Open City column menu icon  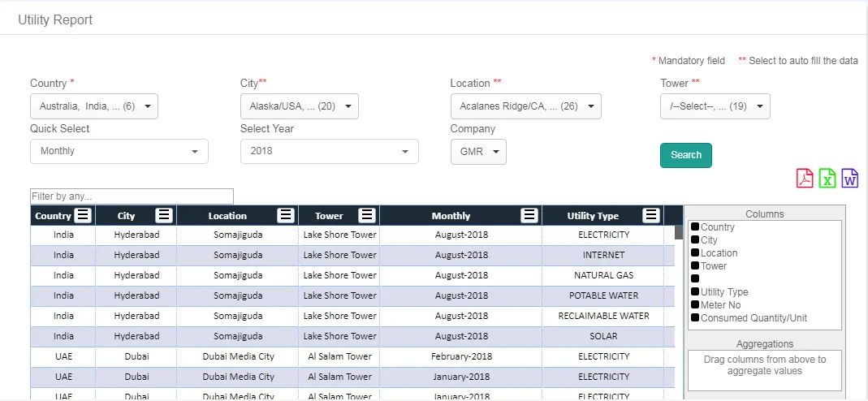(164, 215)
